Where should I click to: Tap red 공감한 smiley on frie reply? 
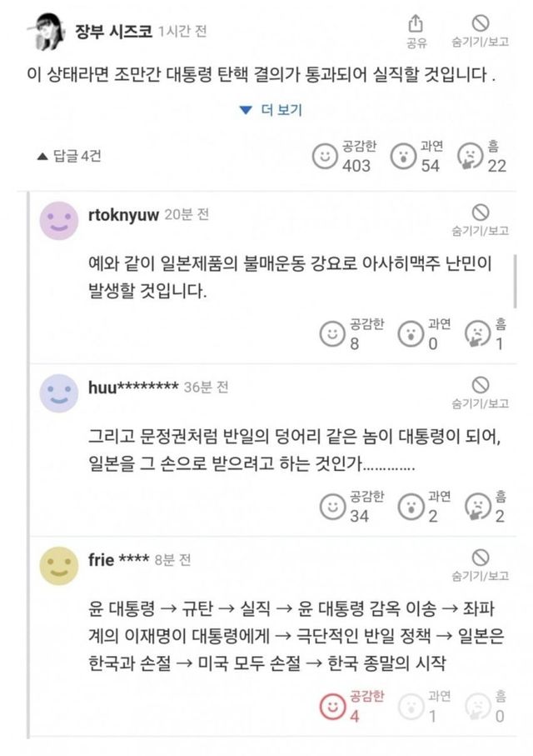point(332,705)
